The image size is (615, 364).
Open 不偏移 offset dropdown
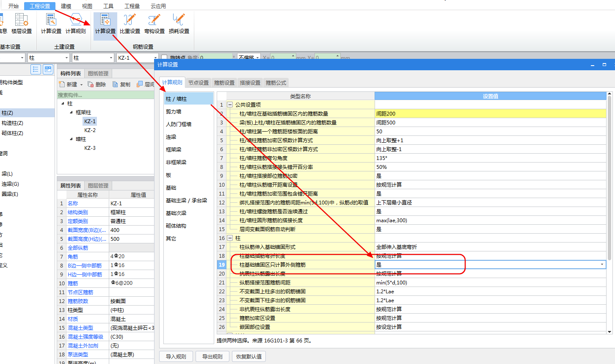pyautogui.click(x=257, y=58)
